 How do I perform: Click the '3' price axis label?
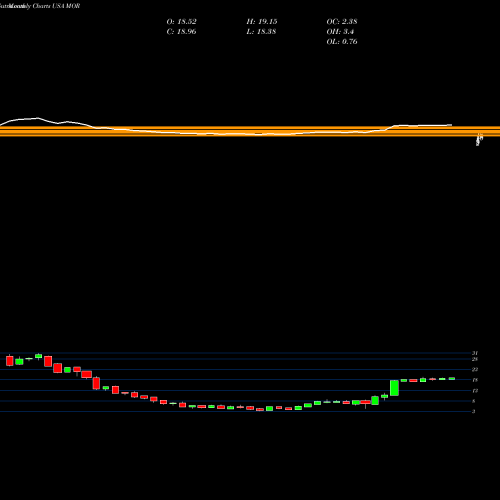click(x=473, y=411)
